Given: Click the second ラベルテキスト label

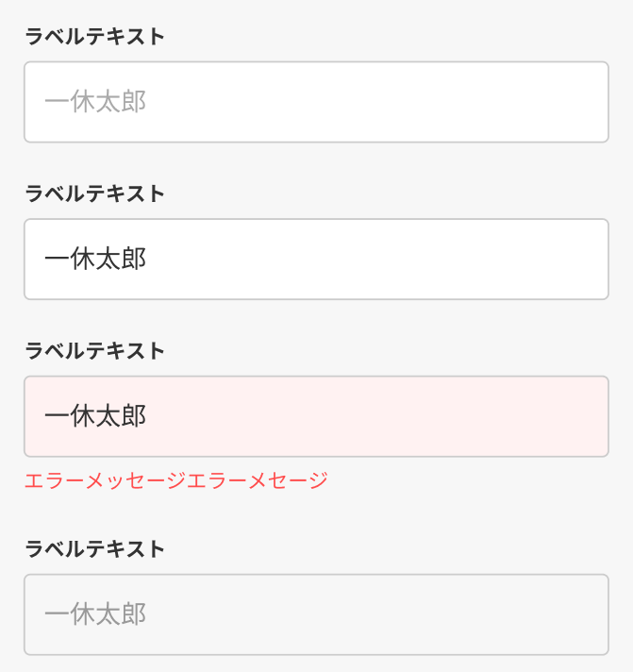Looking at the screenshot, I should coord(95,193).
